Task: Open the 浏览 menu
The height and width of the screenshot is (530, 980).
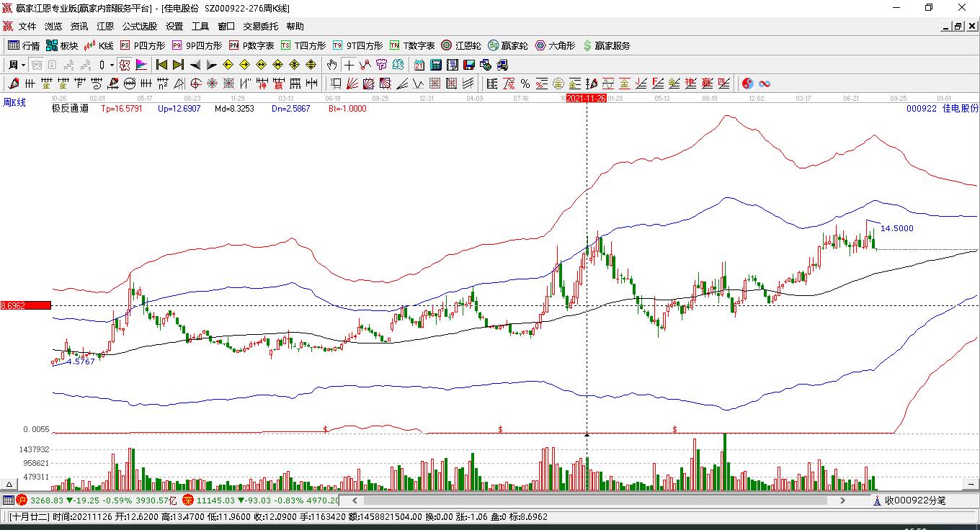Action: click(x=53, y=27)
